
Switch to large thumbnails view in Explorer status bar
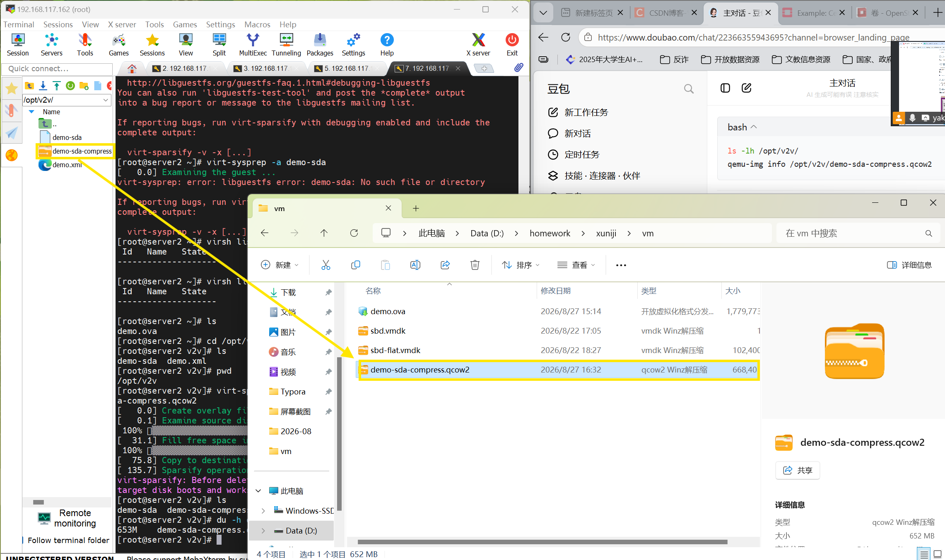click(x=938, y=554)
